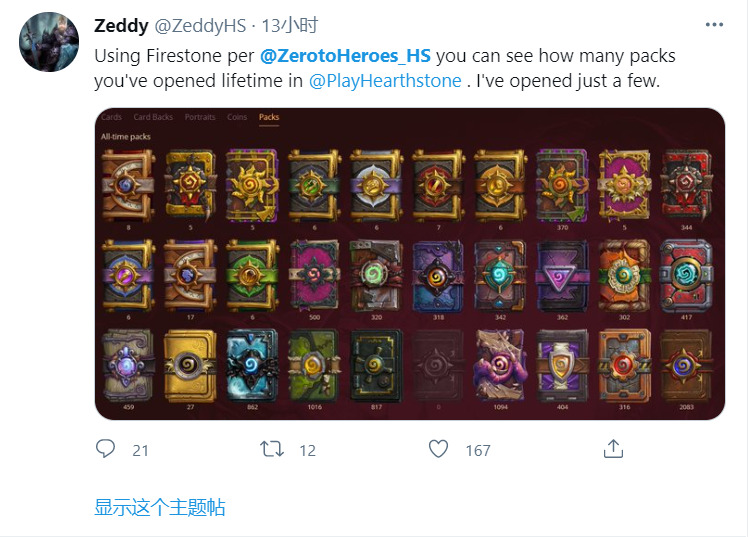
Task: Click the Portraits tab in image
Action: 200,117
